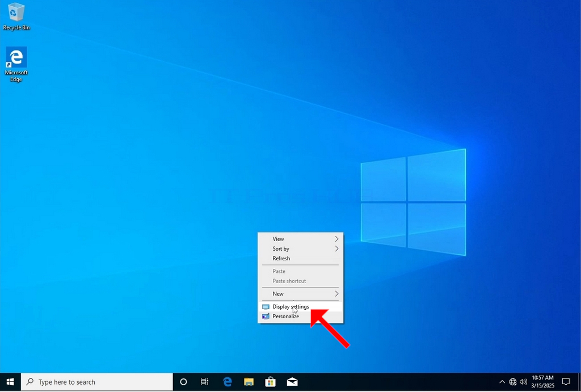
Task: Choose Refresh from the context menu
Action: pyautogui.click(x=301, y=258)
